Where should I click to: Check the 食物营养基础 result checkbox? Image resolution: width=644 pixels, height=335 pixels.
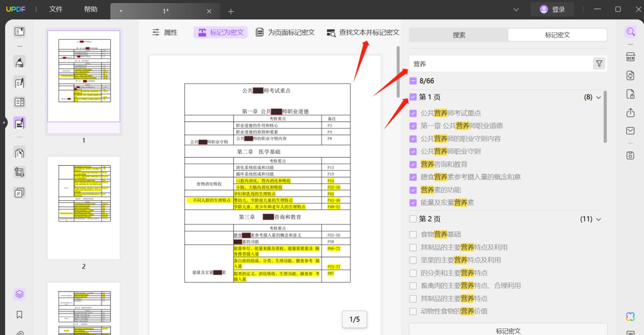coord(413,234)
